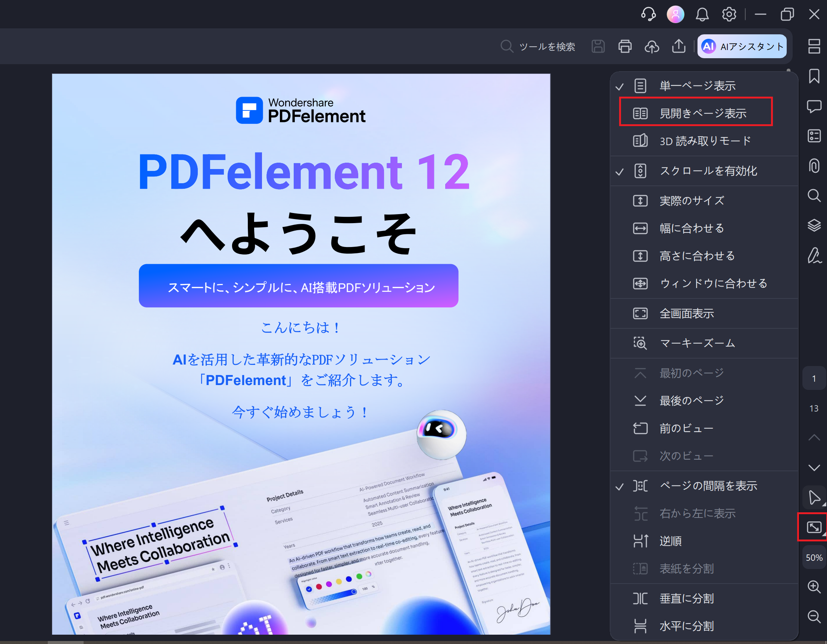Click the total page count 13
This screenshot has height=644, width=827.
(814, 409)
